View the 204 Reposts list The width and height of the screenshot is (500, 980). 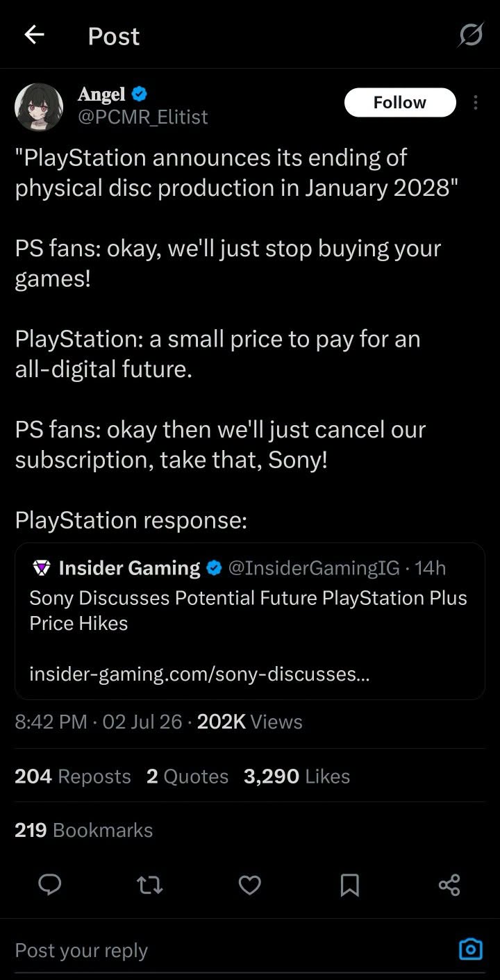pyautogui.click(x=73, y=776)
